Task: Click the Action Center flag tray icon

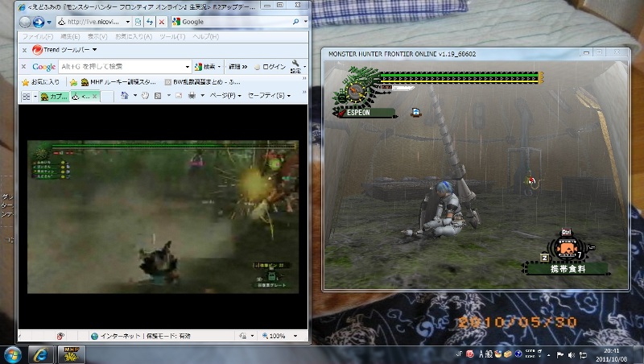Action: coord(559,354)
